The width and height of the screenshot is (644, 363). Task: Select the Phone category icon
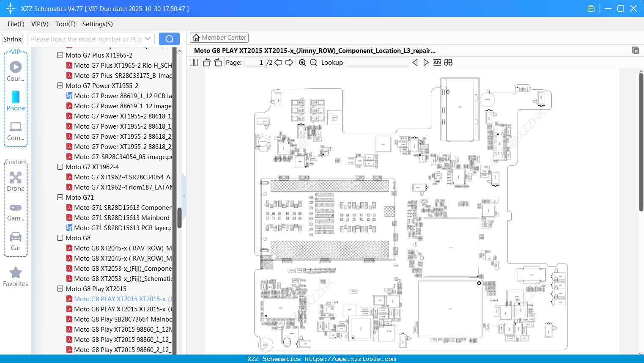16,101
